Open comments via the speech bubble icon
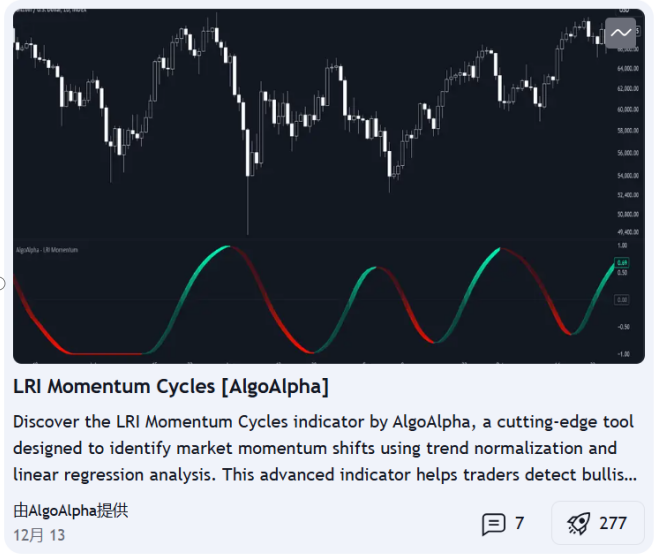Screen dimensions: 659x556 493,524
